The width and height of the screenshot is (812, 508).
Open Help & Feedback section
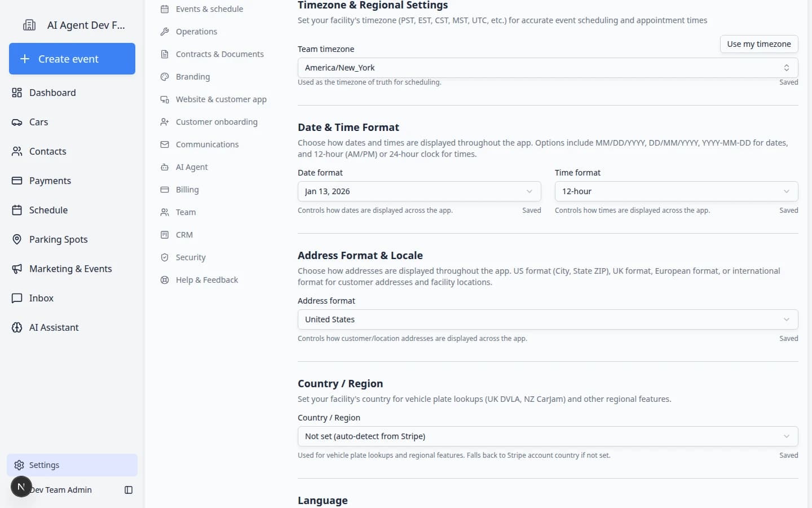[x=207, y=280]
